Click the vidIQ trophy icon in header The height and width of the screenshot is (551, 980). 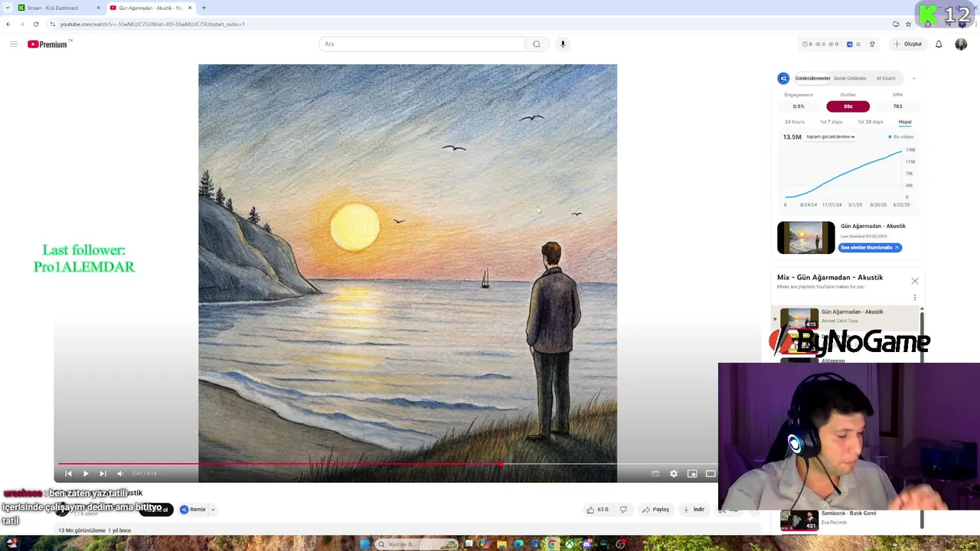(871, 44)
